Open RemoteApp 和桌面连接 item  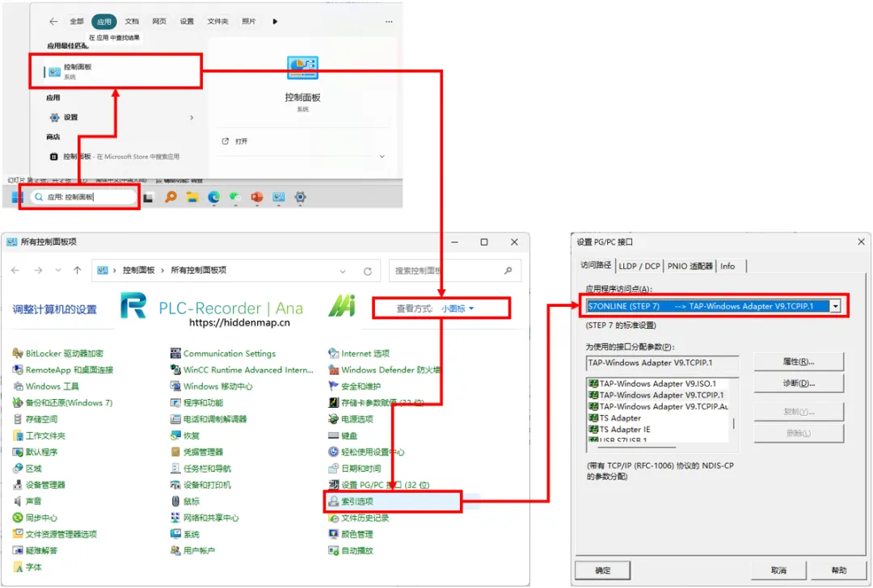[x=63, y=370]
